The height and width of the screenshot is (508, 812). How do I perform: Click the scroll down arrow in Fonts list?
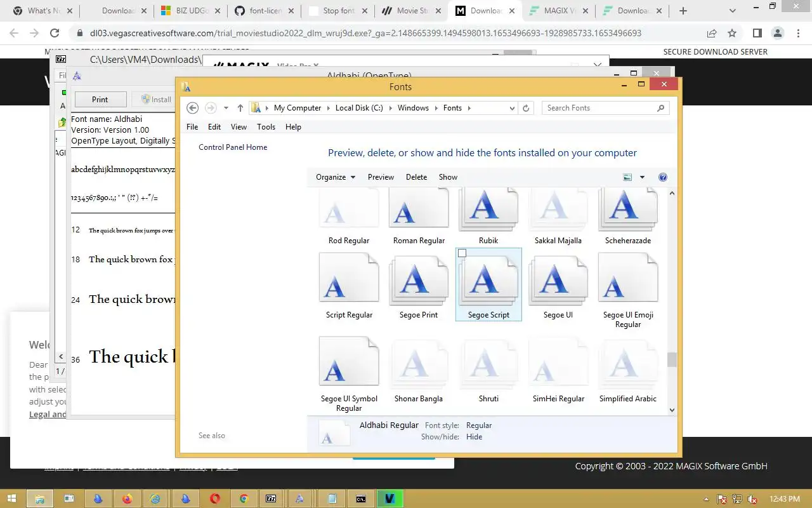click(672, 410)
